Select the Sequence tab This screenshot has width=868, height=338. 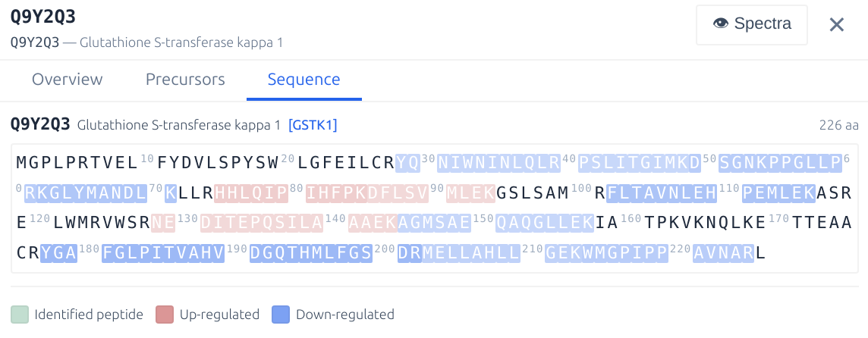tap(303, 80)
